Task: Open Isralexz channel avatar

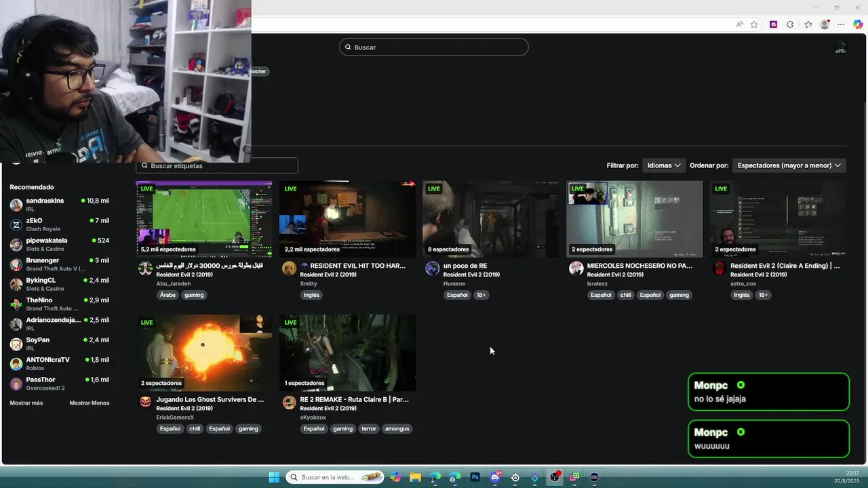Action: tap(576, 268)
